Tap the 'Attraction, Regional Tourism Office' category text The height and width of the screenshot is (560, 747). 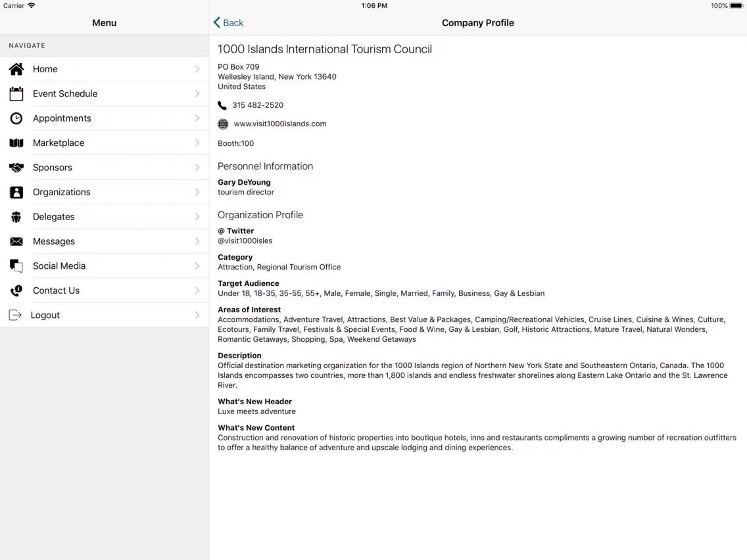(279, 267)
